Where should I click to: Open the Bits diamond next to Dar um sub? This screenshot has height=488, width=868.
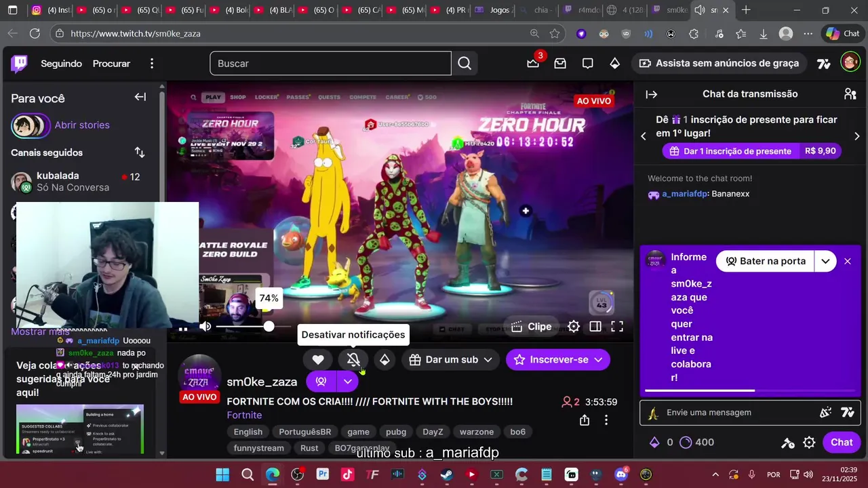[x=384, y=360]
